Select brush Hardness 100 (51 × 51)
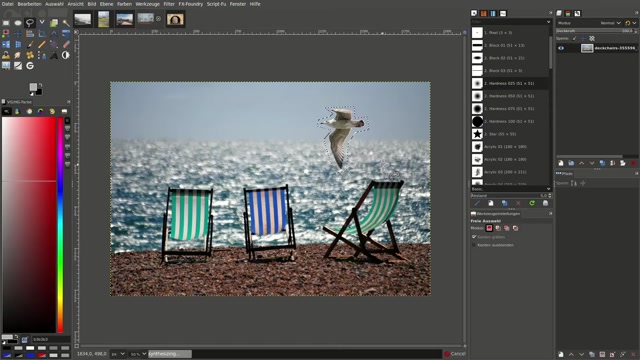 pyautogui.click(x=510, y=121)
